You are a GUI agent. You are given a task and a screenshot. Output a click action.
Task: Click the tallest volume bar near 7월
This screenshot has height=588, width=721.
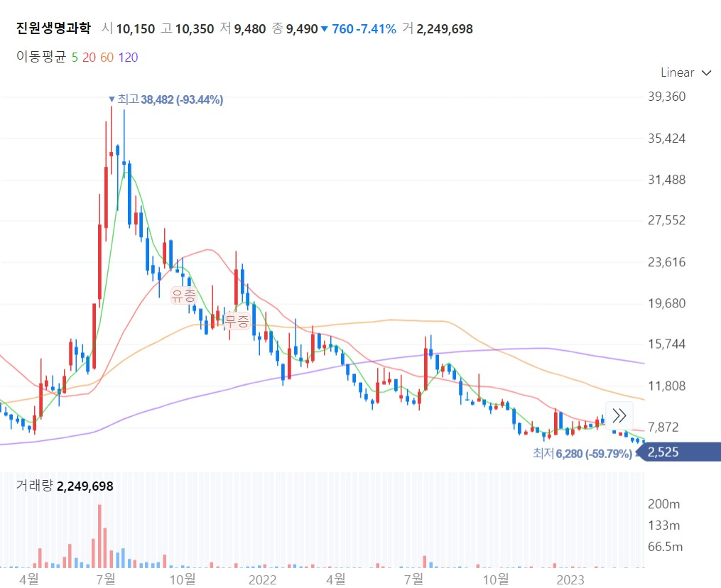point(99,536)
